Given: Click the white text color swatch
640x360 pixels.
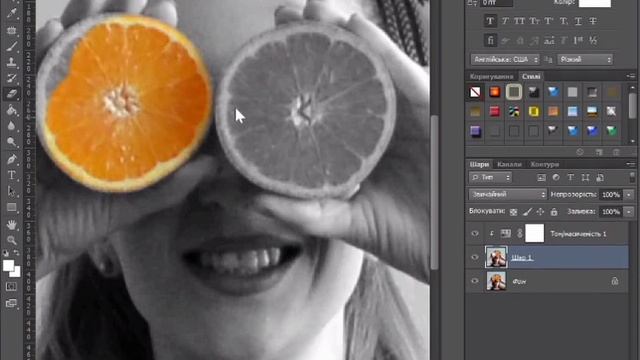Looking at the screenshot, I should point(595,3).
